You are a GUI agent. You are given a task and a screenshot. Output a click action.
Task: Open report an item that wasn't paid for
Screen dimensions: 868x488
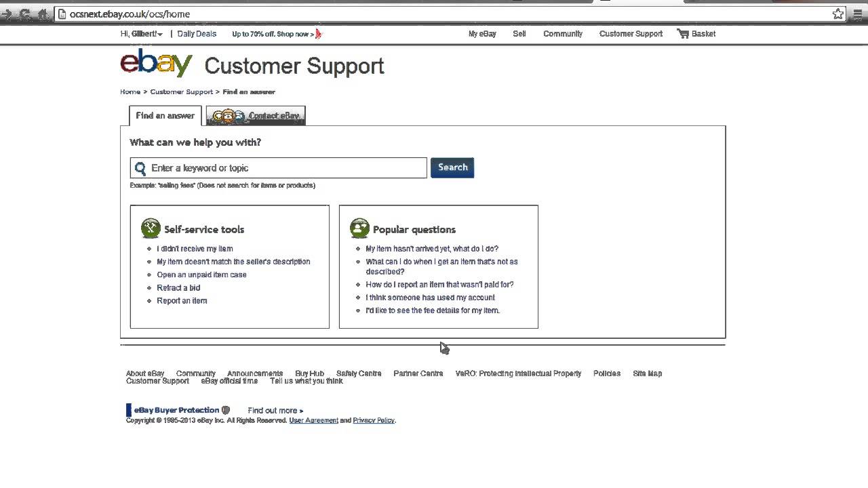pyautogui.click(x=439, y=285)
